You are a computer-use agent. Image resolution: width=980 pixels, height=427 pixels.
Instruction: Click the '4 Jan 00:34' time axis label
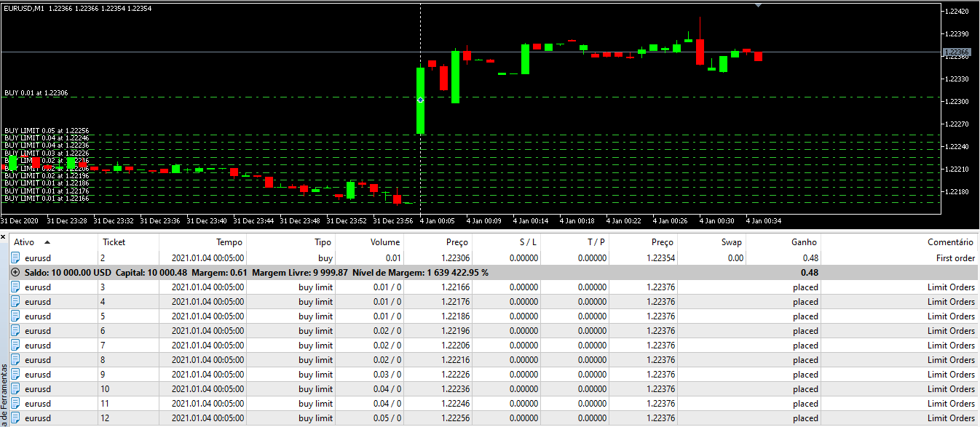click(764, 220)
